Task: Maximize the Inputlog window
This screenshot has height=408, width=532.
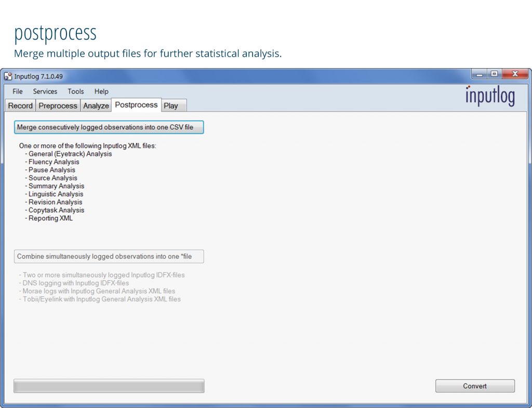Action: click(x=494, y=74)
